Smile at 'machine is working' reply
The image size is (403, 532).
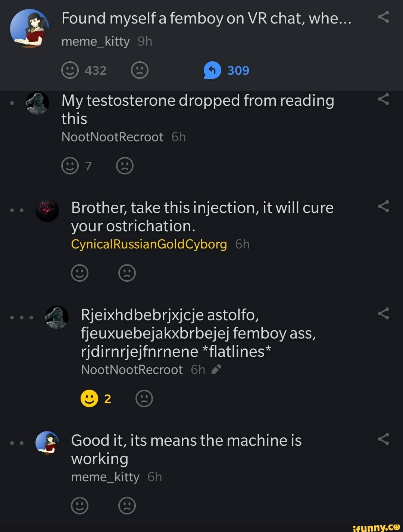[79, 506]
